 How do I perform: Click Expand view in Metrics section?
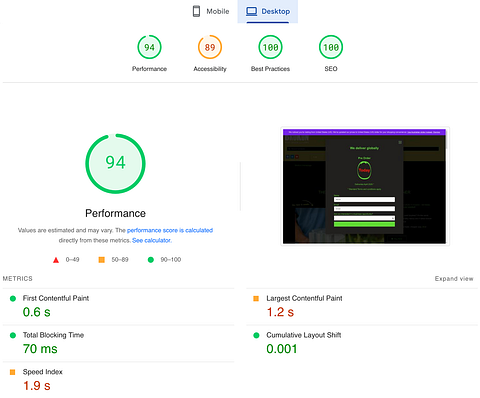point(454,279)
